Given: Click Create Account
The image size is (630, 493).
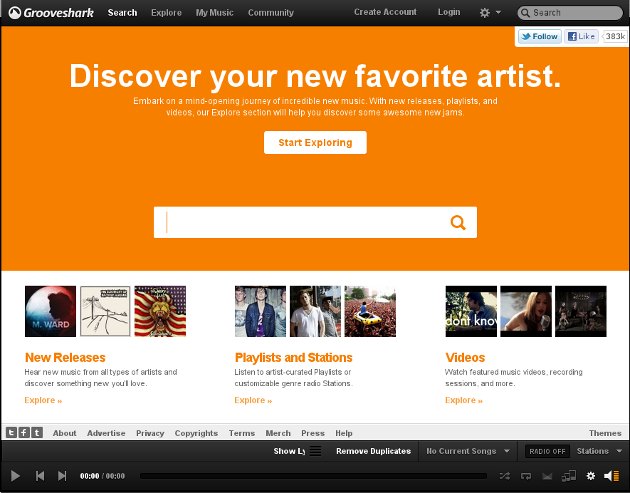Looking at the screenshot, I should (385, 12).
